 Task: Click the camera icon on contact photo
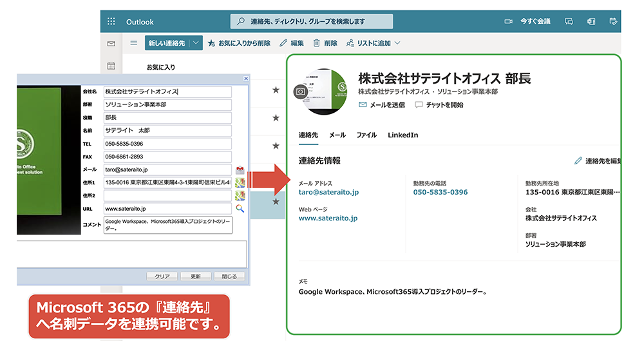pos(301,91)
